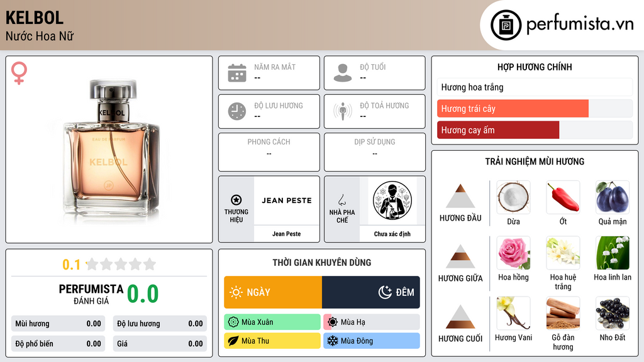Click the Phong cách info card

coord(269,152)
